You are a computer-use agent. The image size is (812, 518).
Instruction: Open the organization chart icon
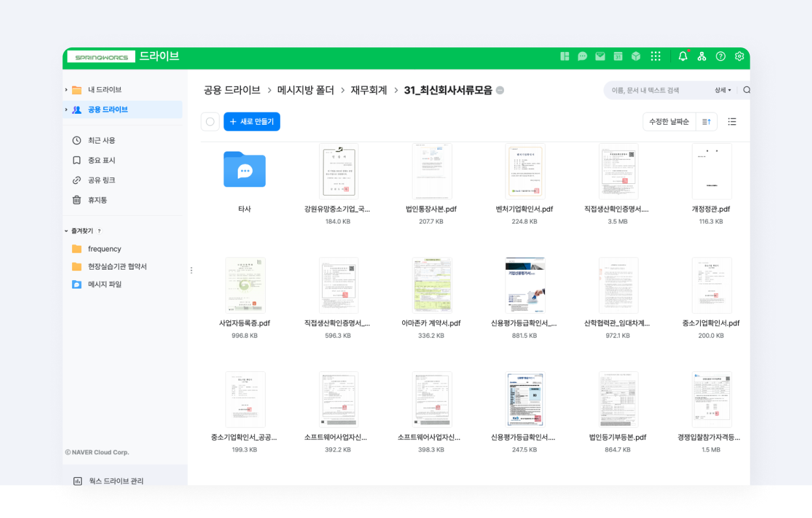pos(702,56)
